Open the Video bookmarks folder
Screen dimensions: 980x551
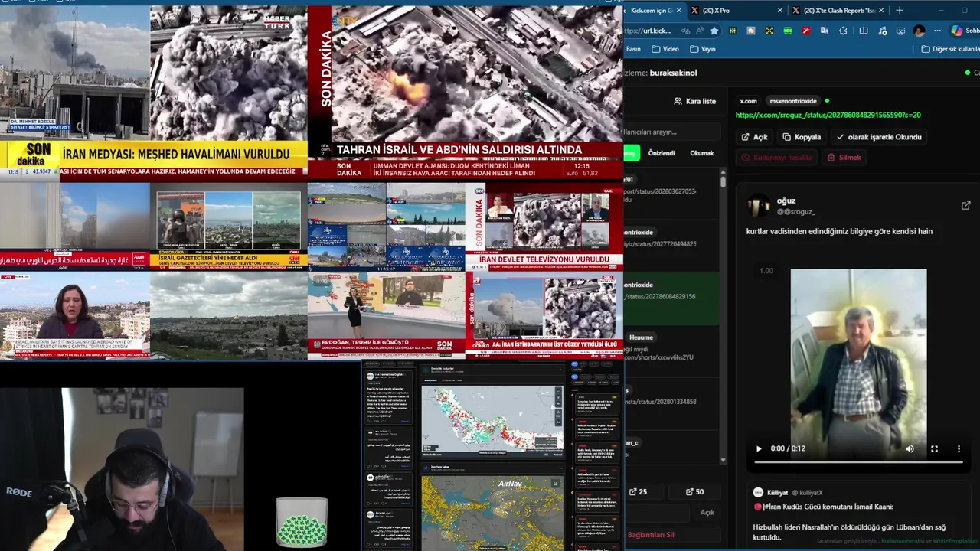pos(665,49)
